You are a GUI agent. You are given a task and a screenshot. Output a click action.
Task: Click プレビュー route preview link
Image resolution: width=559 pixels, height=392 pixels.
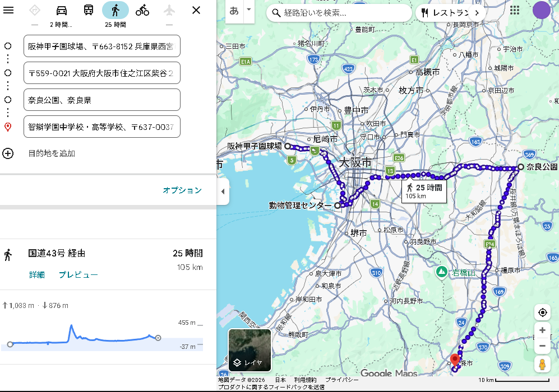click(78, 274)
